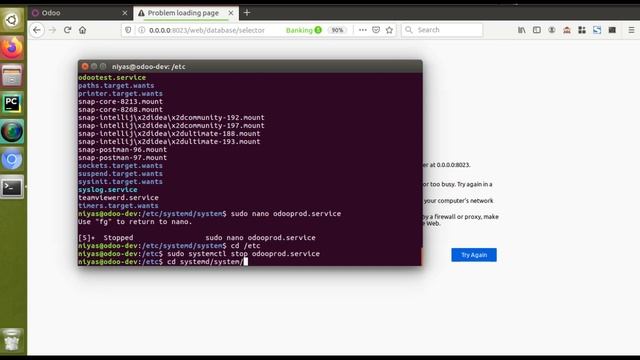Open the Trash in the dock
Screen dimensions: 640x360
tap(12, 340)
